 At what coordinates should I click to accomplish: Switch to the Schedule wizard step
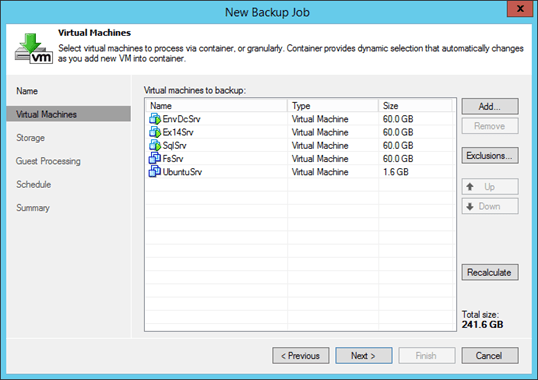(x=34, y=184)
